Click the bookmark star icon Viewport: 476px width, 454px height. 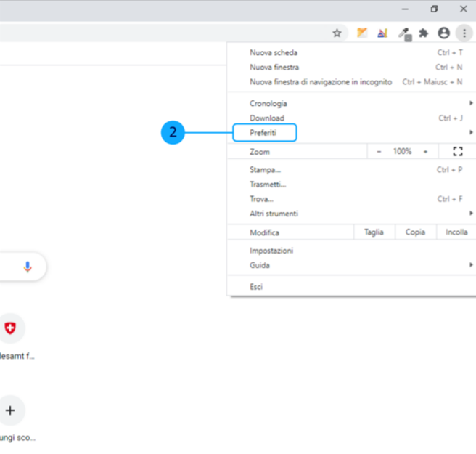click(337, 33)
